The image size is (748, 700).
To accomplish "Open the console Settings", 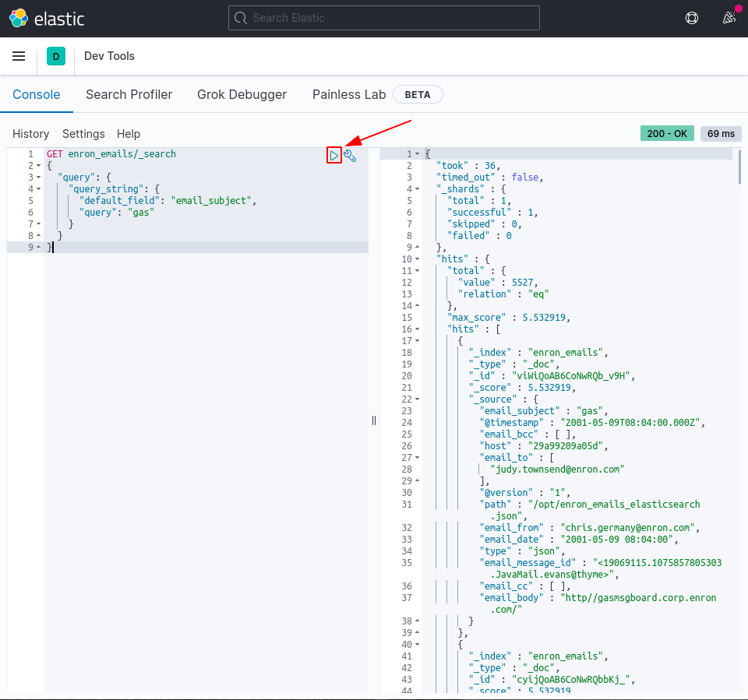I will pos(83,134).
